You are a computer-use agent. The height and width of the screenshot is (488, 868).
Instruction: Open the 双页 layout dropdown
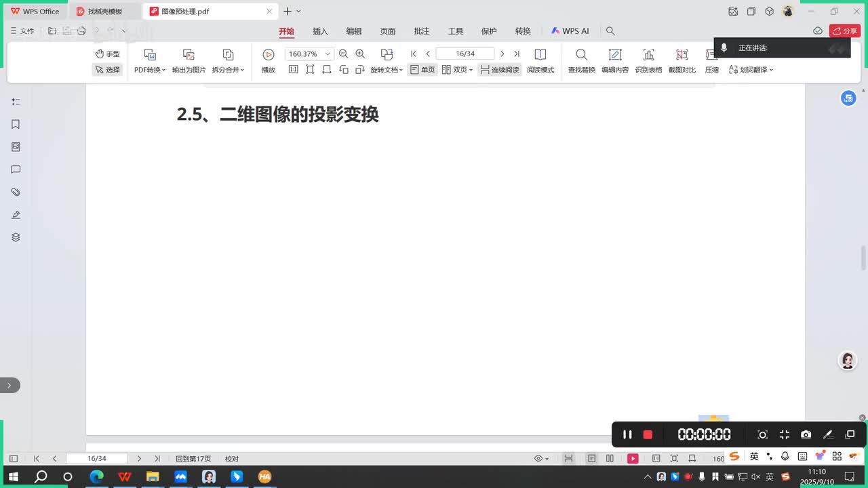pos(457,70)
